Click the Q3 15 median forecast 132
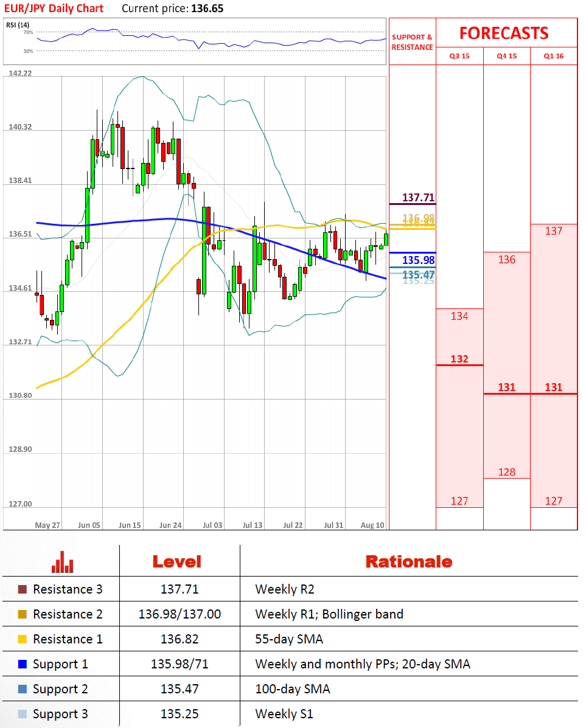 (x=459, y=359)
